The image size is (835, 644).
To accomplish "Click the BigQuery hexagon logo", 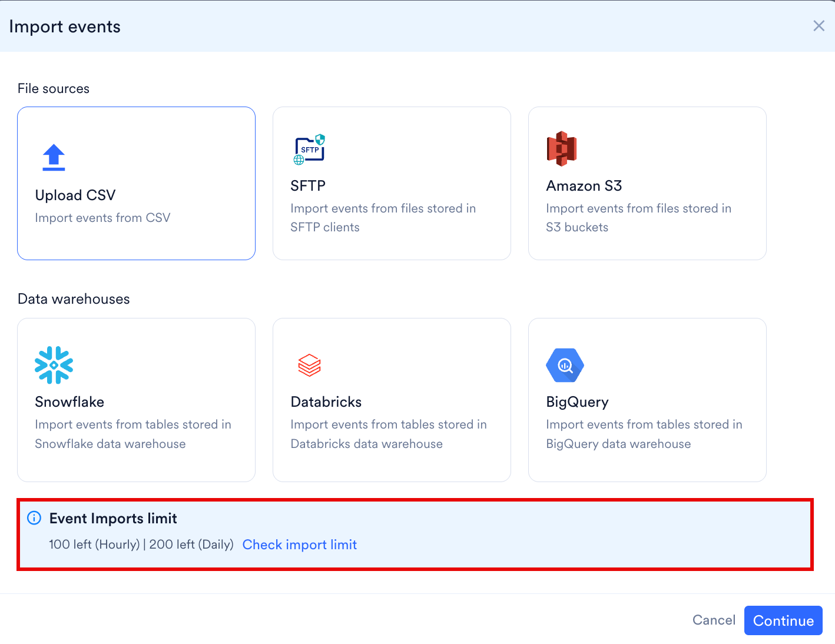I will [x=565, y=365].
